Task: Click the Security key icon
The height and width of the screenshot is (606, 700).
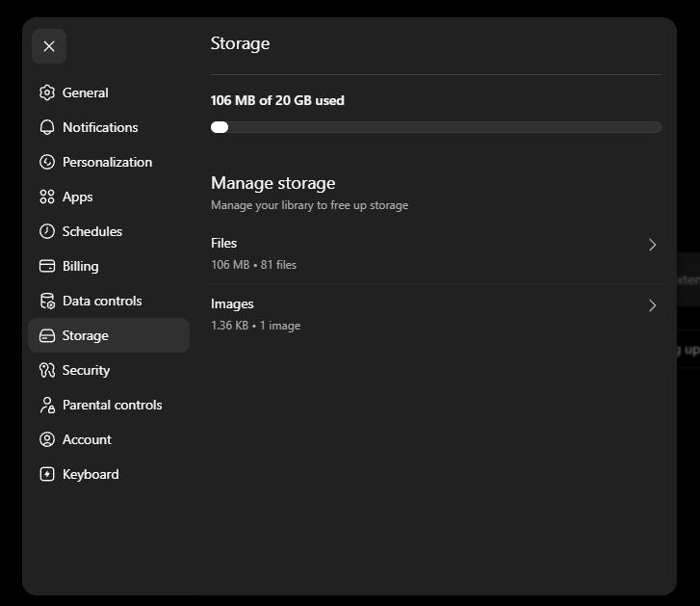Action: 47,370
